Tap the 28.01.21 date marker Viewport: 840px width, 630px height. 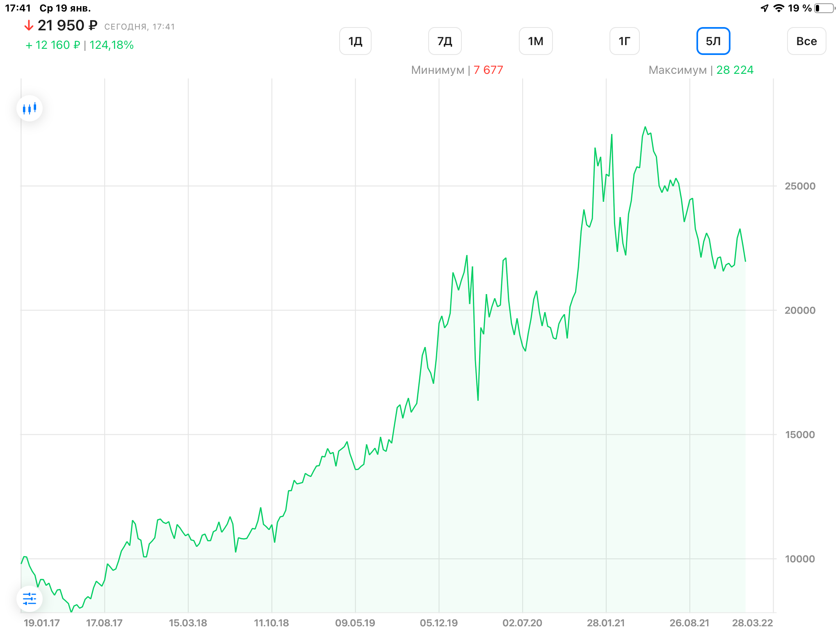coord(606,623)
